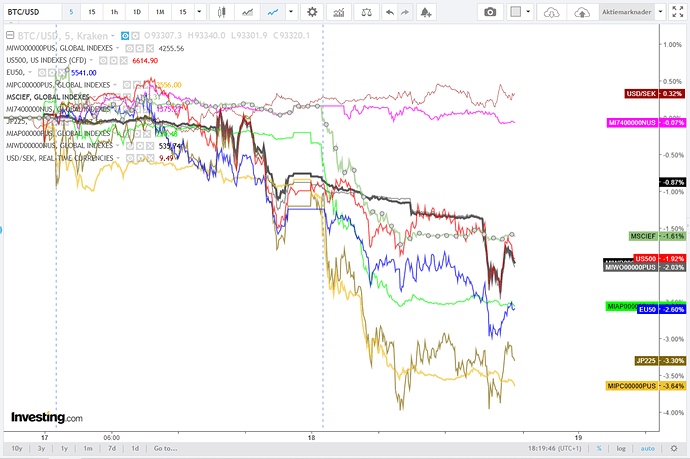Select the line chart type icon
690x459 pixels.
pyautogui.click(x=273, y=12)
